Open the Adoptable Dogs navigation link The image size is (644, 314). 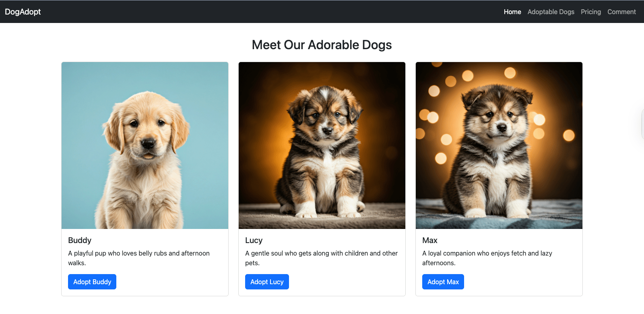point(551,12)
